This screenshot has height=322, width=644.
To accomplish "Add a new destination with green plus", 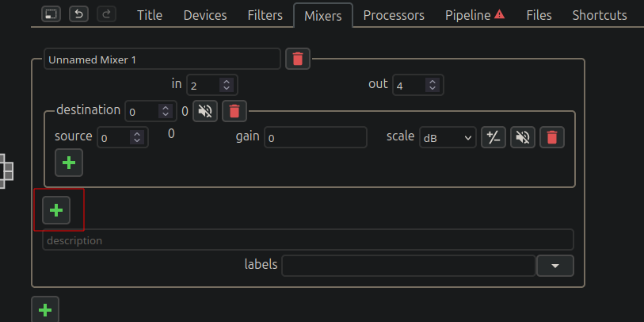I will [x=56, y=210].
